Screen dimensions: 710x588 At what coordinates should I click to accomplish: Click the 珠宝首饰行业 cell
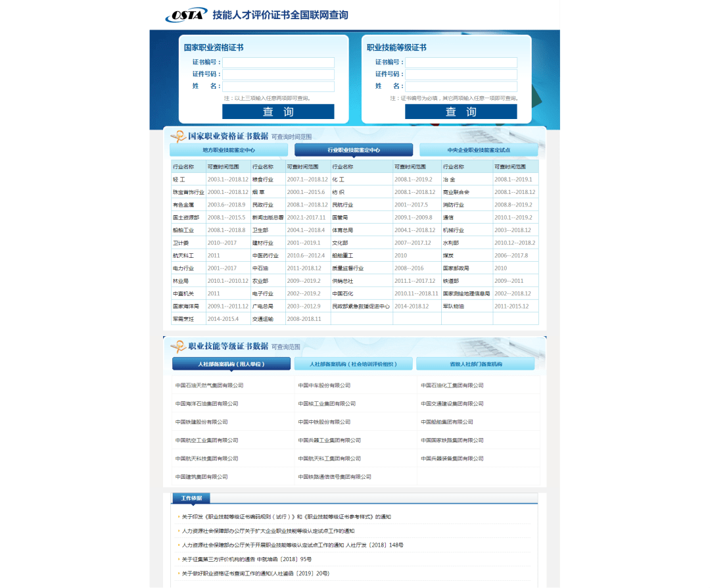(x=189, y=192)
